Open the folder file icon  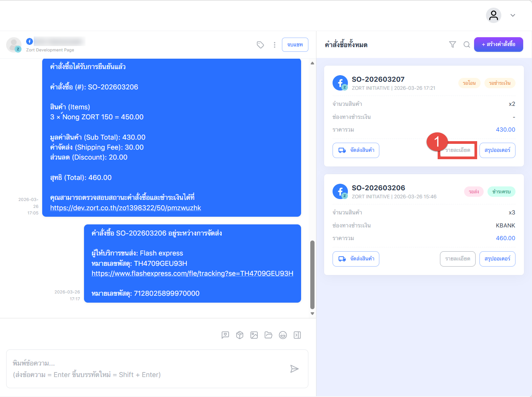(x=268, y=335)
